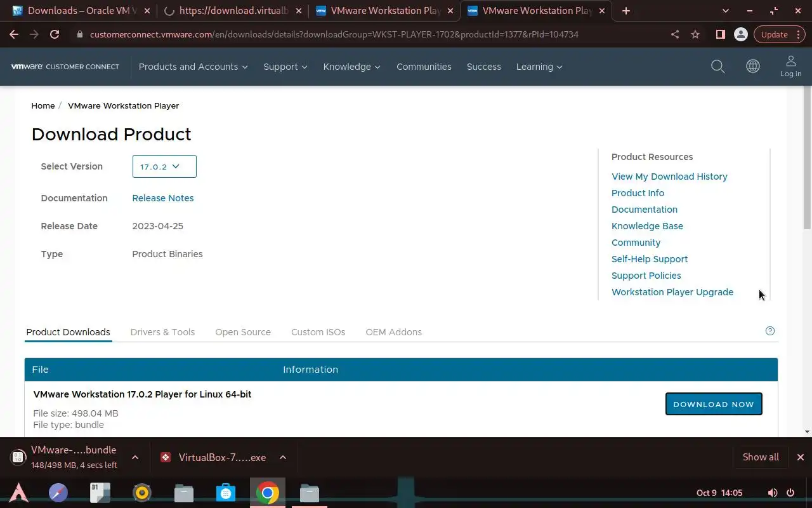Image resolution: width=812 pixels, height=508 pixels.
Task: Click the volume speaker icon in tray
Action: click(772, 493)
